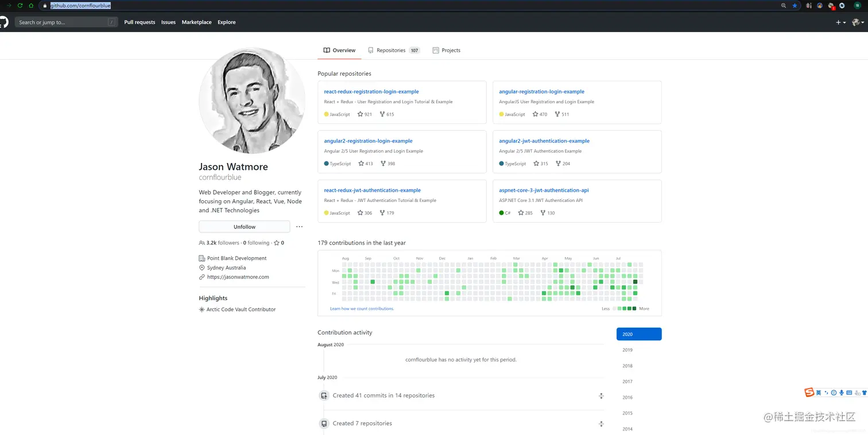Click star count 285 on aspnet-core-3 repo

point(525,213)
